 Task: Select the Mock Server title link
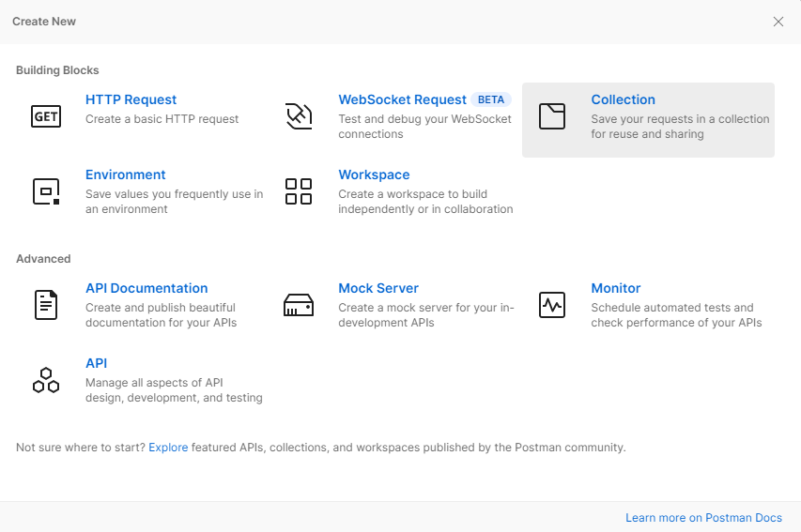tap(378, 288)
